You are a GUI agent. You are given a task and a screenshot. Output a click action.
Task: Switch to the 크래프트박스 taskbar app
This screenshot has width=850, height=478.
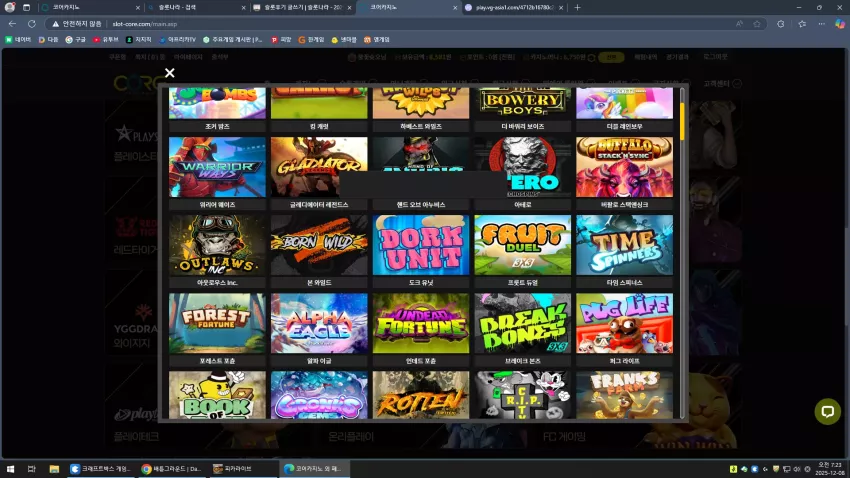pyautogui.click(x=102, y=469)
